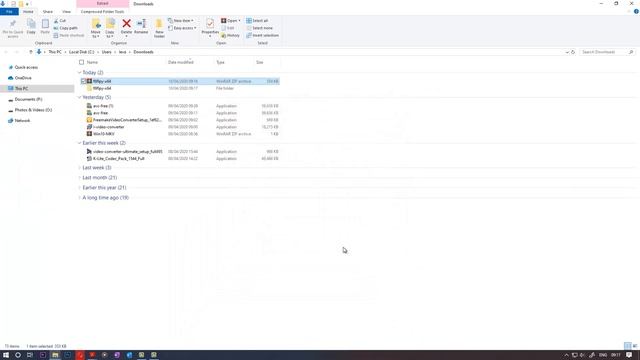This screenshot has width=640, height=360.
Task: Expand the Last month (21) group
Action: pos(80,178)
